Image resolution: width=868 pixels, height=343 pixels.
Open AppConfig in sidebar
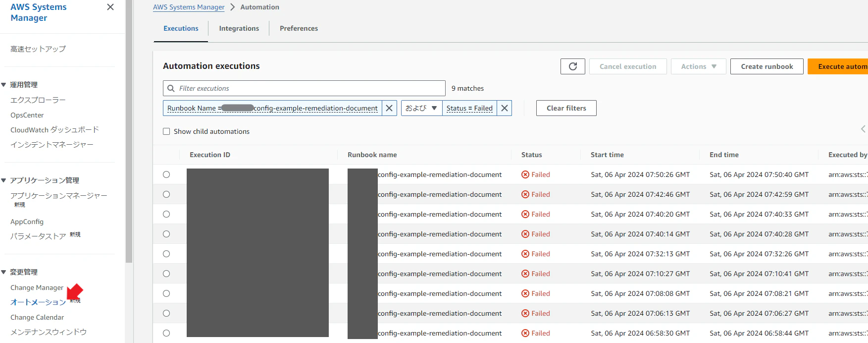coord(27,222)
